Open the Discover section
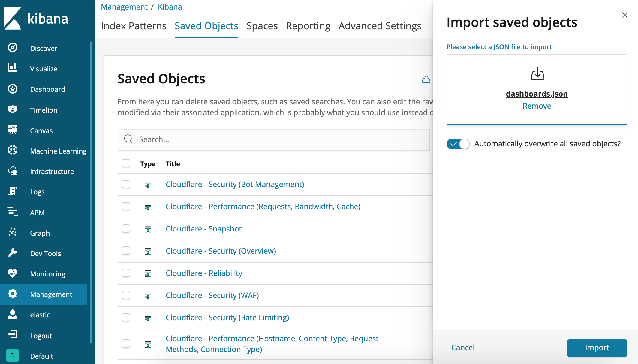Image resolution: width=638 pixels, height=364 pixels. 13,48
